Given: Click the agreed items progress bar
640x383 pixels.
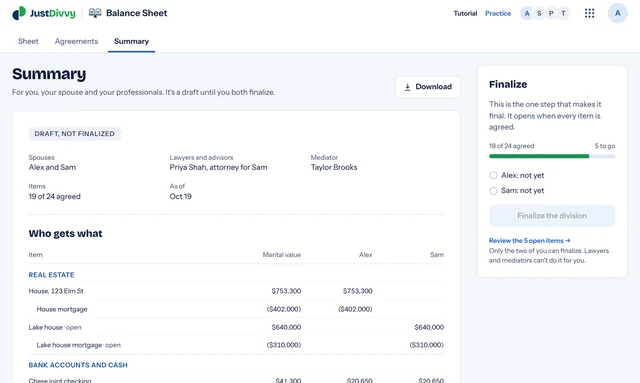Looking at the screenshot, I should coord(552,156).
